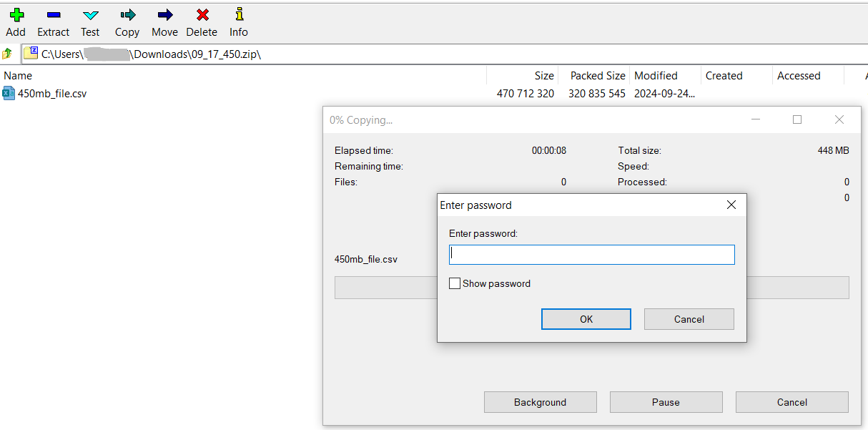
Task: Click modified date 2024-09-24
Action: point(665,93)
